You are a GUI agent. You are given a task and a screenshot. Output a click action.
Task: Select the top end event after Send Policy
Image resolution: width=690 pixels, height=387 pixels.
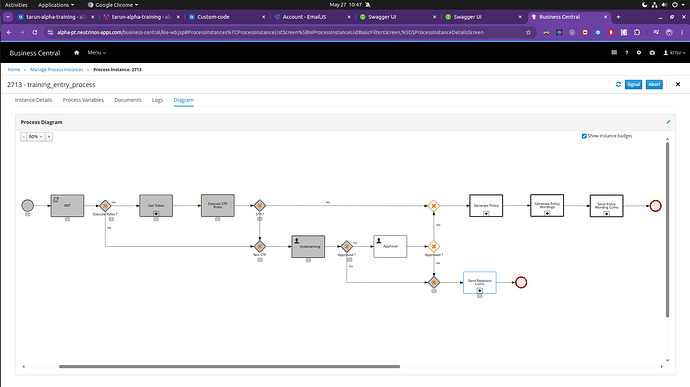pyautogui.click(x=656, y=206)
